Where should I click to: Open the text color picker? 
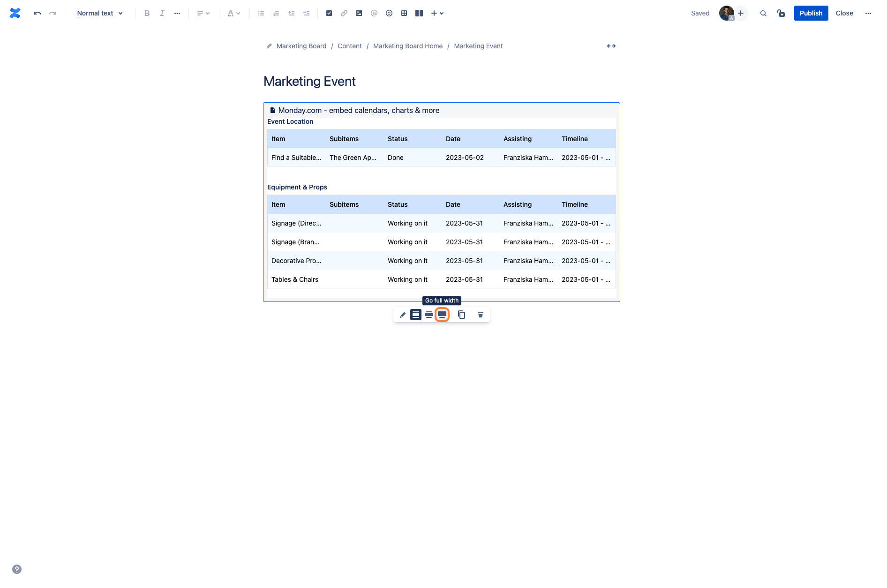[233, 13]
